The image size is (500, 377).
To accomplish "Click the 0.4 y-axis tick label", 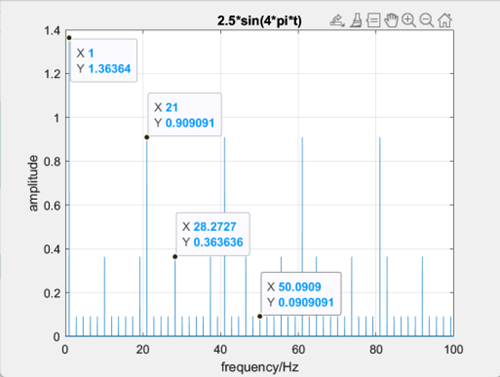I will click(52, 249).
